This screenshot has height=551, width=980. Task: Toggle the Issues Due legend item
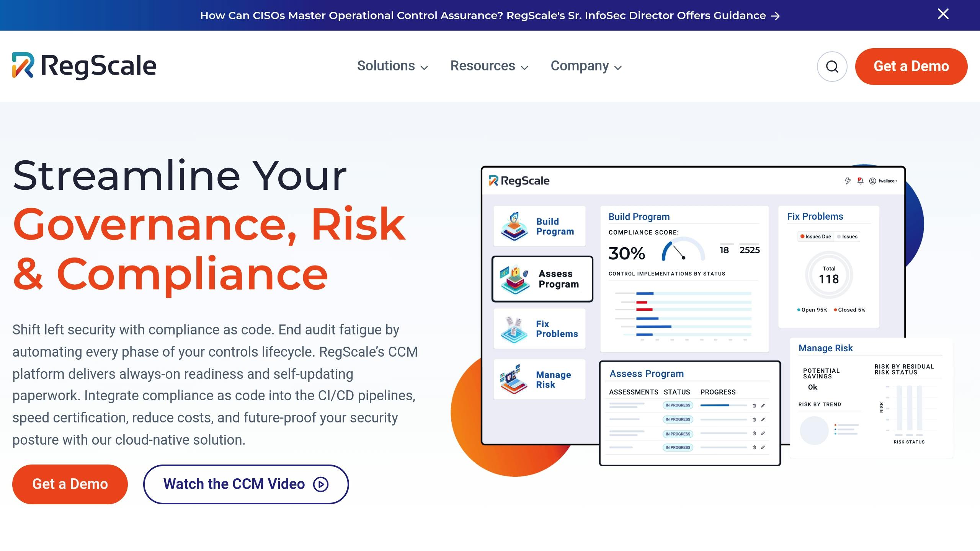[x=815, y=236]
